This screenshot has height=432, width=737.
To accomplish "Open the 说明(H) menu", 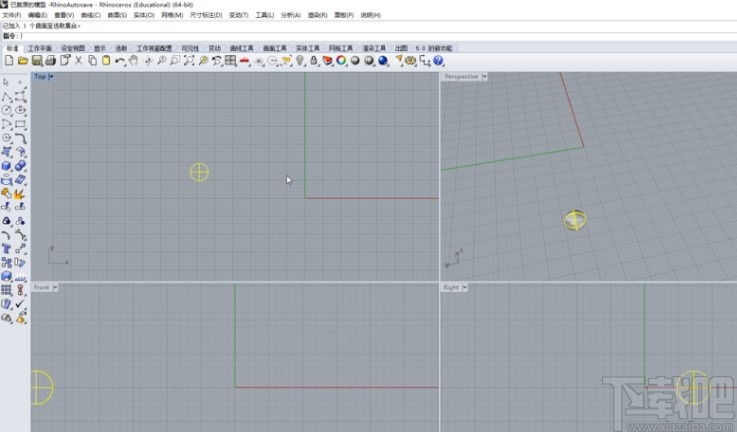I will 370,15.
